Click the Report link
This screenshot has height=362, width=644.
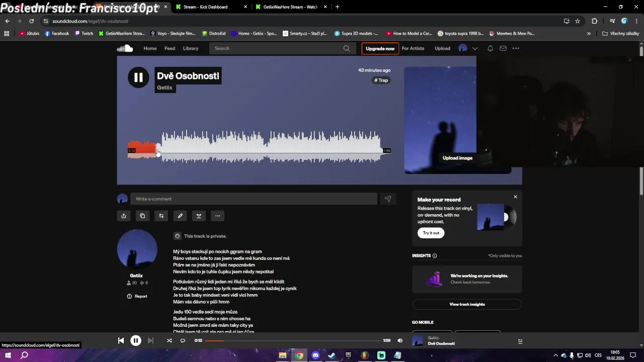(x=137, y=296)
